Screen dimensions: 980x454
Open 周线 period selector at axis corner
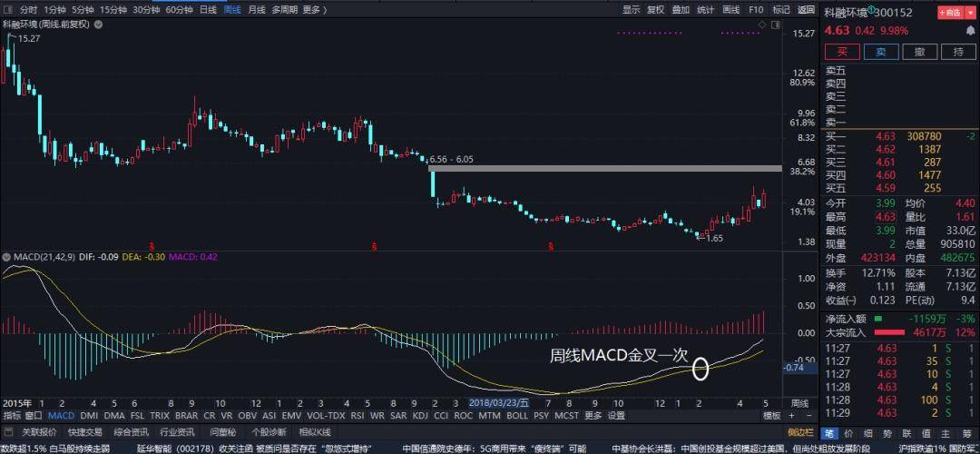click(800, 403)
